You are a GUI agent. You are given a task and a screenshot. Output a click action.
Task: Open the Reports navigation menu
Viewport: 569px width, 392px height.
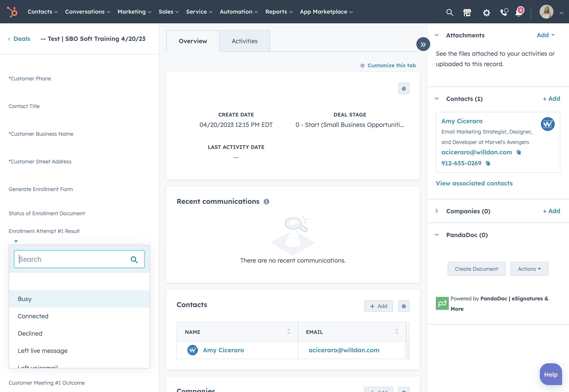[279, 12]
